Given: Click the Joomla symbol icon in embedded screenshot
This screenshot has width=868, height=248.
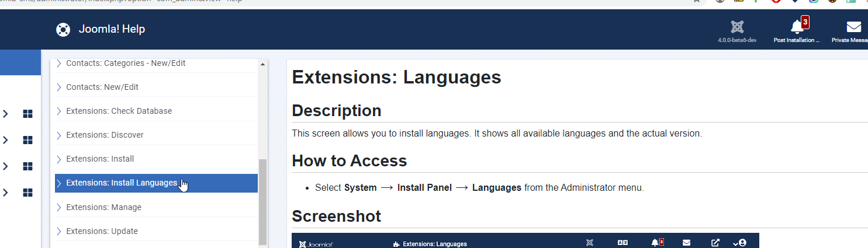Looking at the screenshot, I should [x=590, y=243].
